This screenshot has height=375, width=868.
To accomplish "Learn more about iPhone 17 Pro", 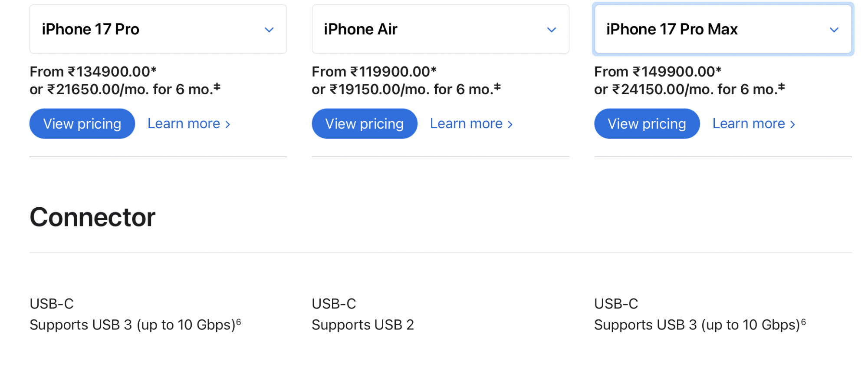I will coord(188,124).
